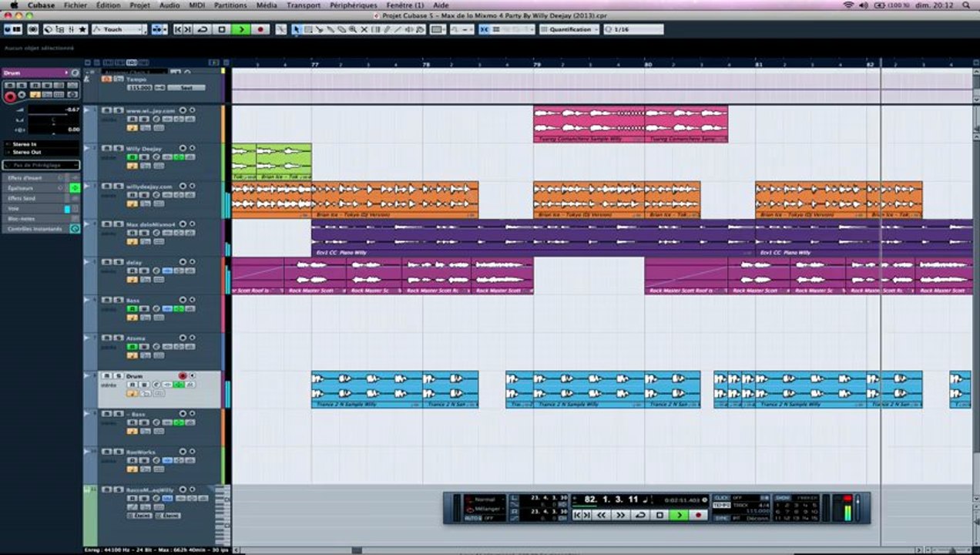980x555 pixels.
Task: Click Fast Forward in the transport panel
Action: [620, 515]
